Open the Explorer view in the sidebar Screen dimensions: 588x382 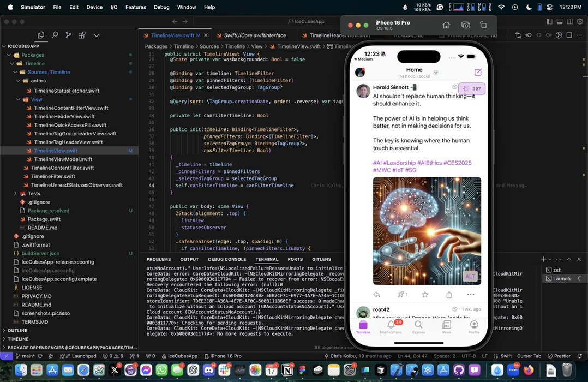click(x=41, y=35)
